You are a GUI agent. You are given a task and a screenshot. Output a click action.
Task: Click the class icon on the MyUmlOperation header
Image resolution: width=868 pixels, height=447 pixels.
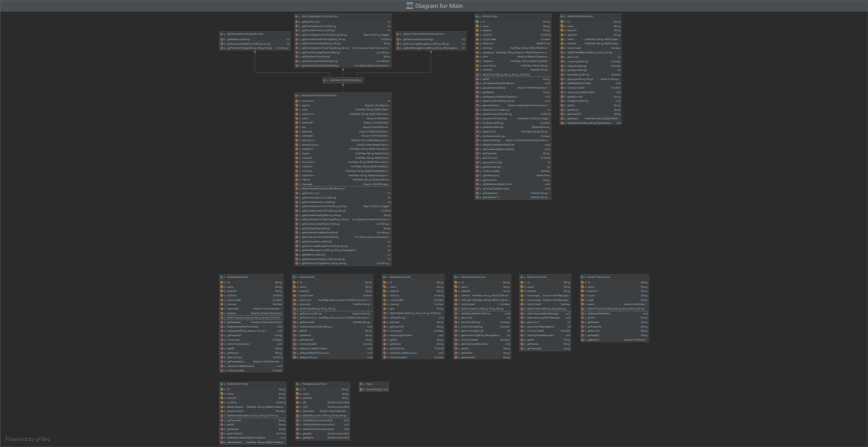(x=222, y=277)
